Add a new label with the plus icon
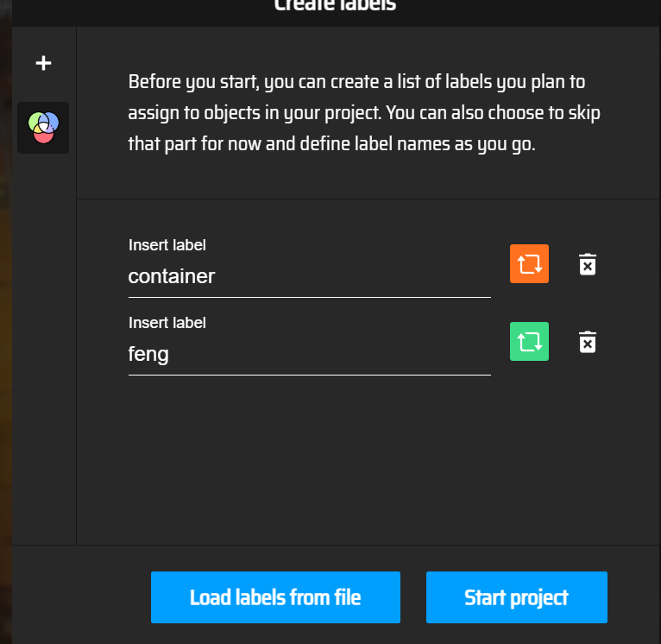This screenshot has width=661, height=644. click(x=43, y=63)
